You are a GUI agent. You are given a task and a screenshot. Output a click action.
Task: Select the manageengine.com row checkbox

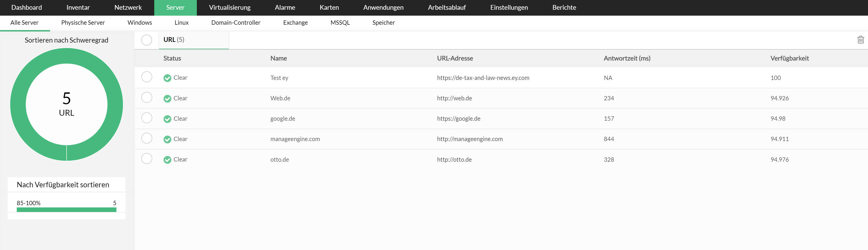(x=147, y=139)
